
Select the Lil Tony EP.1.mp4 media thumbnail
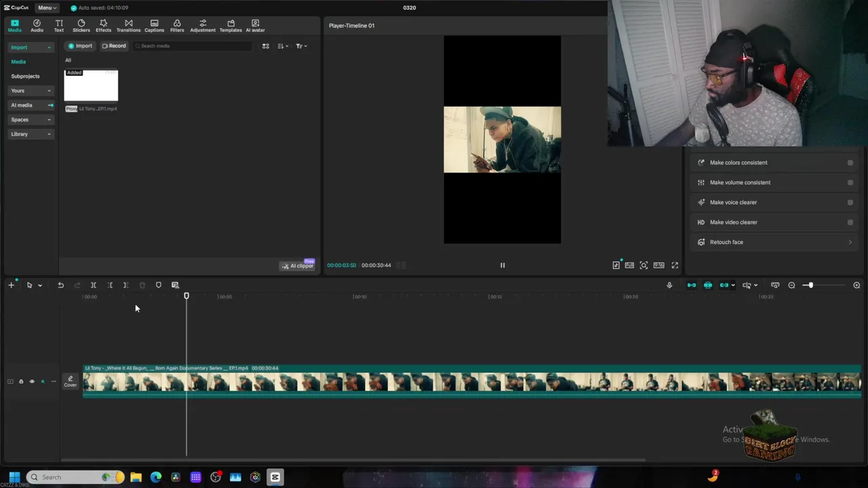tap(91, 85)
